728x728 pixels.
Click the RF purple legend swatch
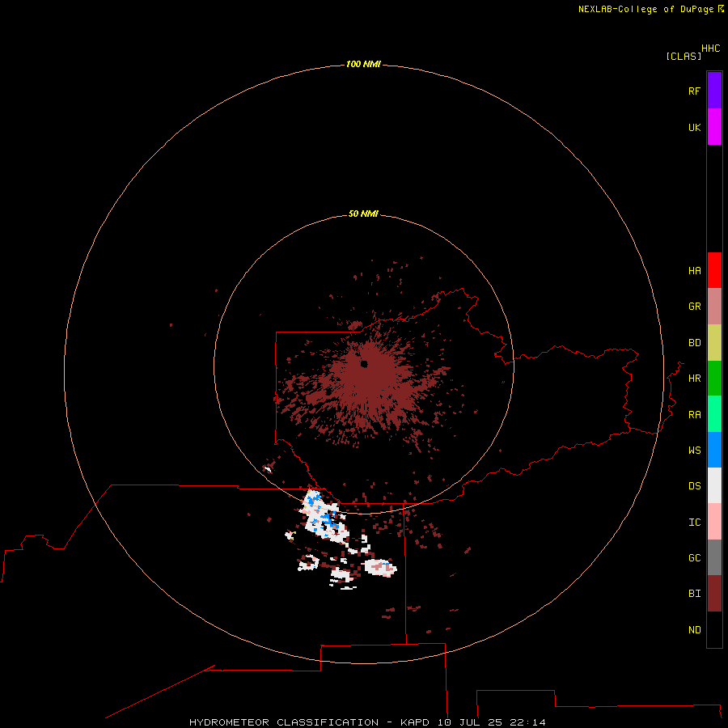(x=714, y=91)
